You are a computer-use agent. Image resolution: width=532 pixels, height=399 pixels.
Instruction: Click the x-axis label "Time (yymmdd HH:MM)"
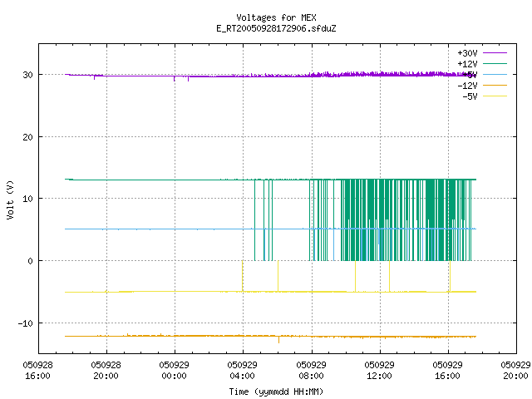[x=276, y=392]
